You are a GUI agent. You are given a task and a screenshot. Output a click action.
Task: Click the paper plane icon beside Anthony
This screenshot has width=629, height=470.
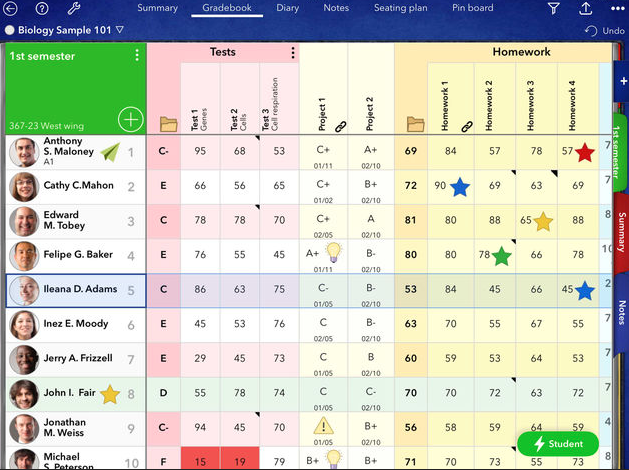coord(109,152)
